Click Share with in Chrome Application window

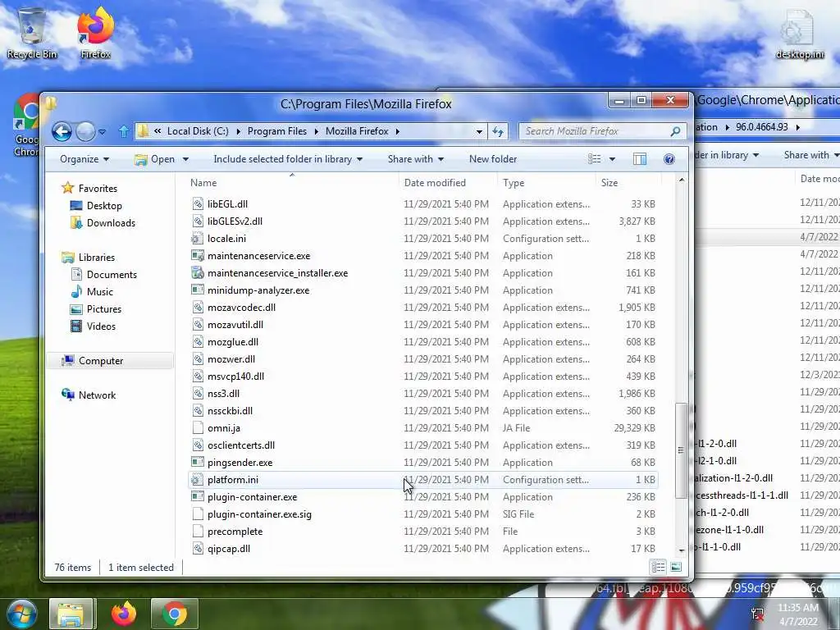click(x=810, y=155)
